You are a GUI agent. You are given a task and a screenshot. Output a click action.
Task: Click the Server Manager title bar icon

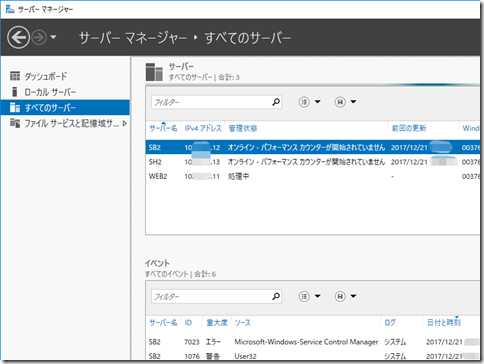[10, 9]
